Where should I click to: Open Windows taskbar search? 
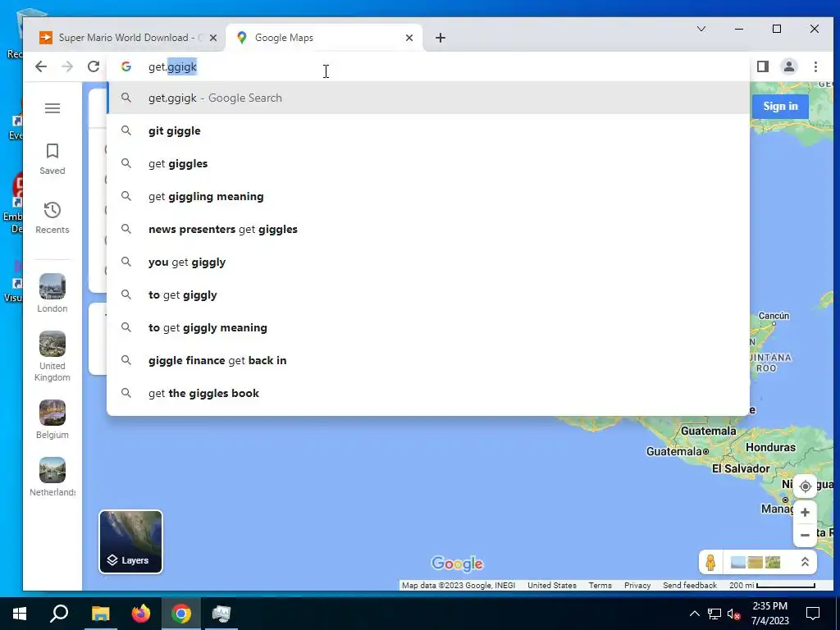[x=59, y=614]
